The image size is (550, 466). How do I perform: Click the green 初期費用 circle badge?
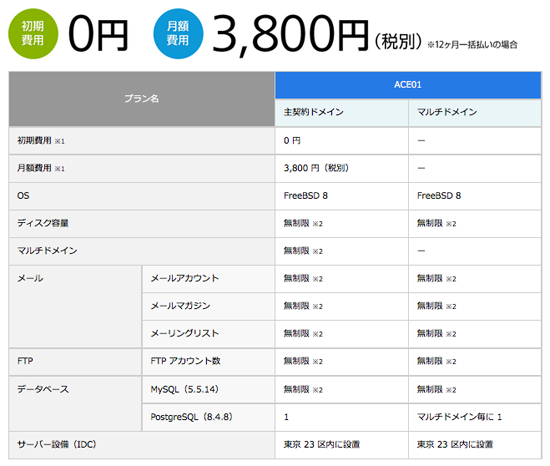click(x=33, y=34)
